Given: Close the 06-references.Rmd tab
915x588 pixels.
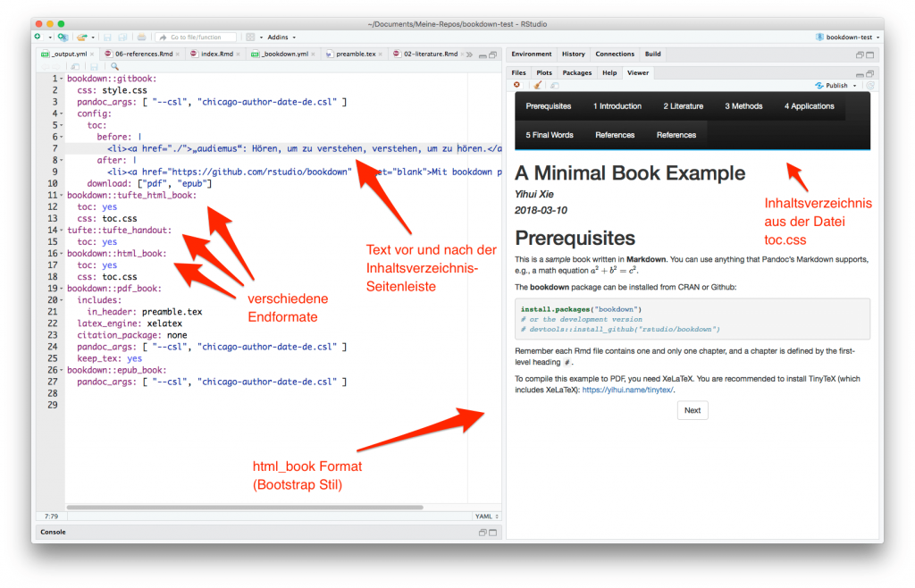Looking at the screenshot, I should (178, 55).
